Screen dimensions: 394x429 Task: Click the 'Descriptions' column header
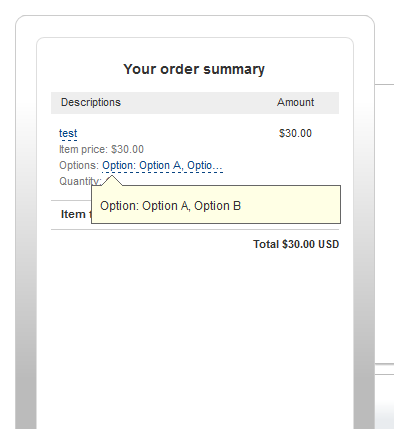click(91, 102)
